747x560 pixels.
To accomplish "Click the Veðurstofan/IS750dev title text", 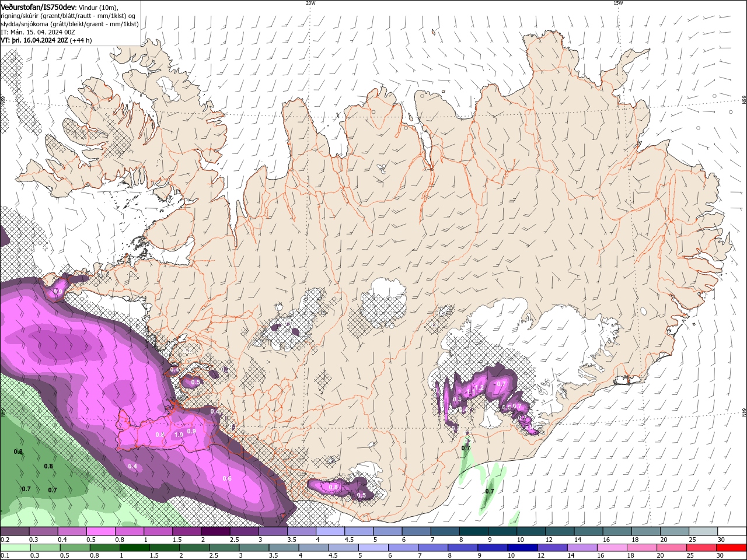I will coord(38,6).
